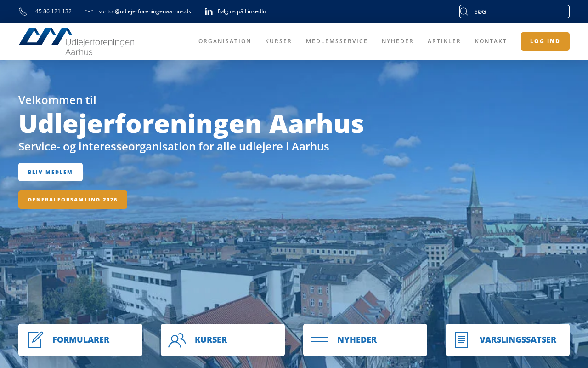588x368 pixels.
Task: Click the people icon on Kurser card
Action: pyautogui.click(x=177, y=340)
